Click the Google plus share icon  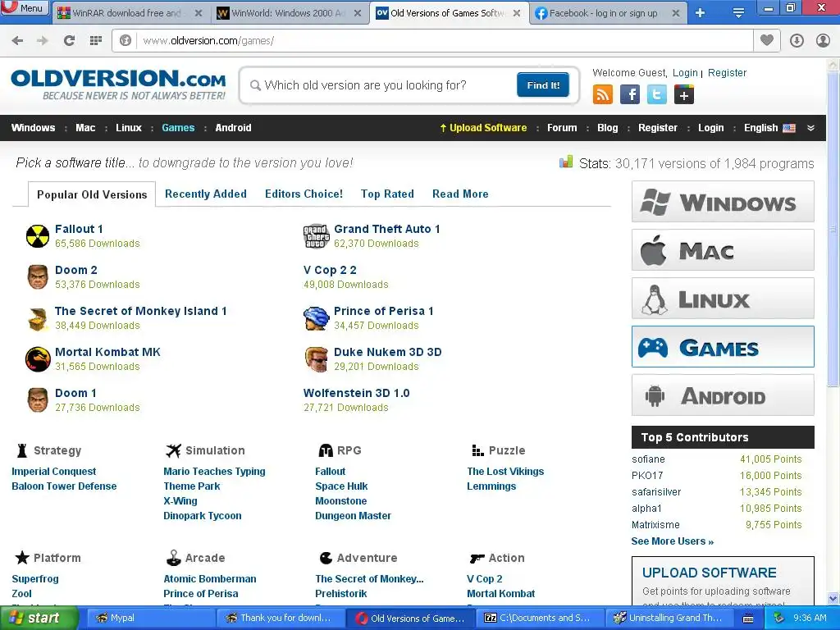coord(683,95)
